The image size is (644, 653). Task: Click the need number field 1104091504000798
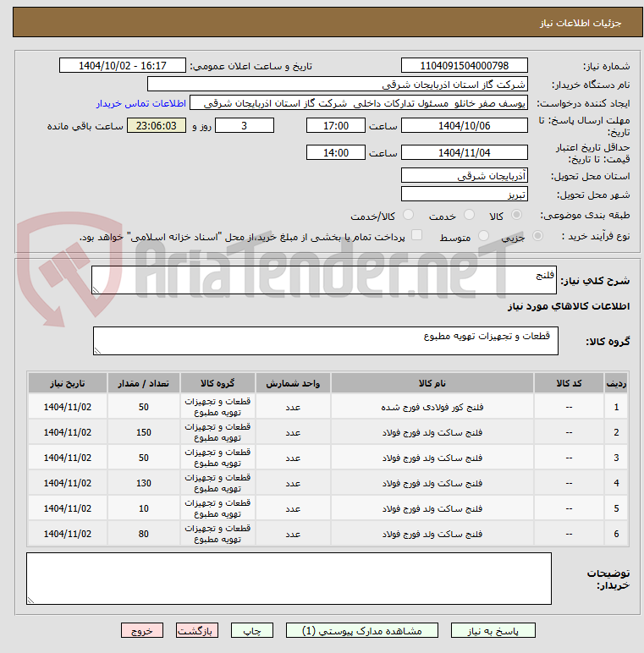click(464, 66)
